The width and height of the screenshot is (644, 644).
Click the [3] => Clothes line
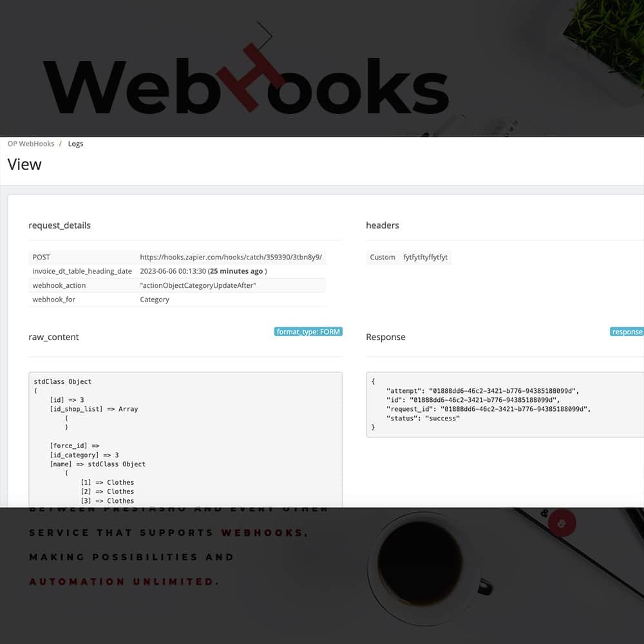107,501
